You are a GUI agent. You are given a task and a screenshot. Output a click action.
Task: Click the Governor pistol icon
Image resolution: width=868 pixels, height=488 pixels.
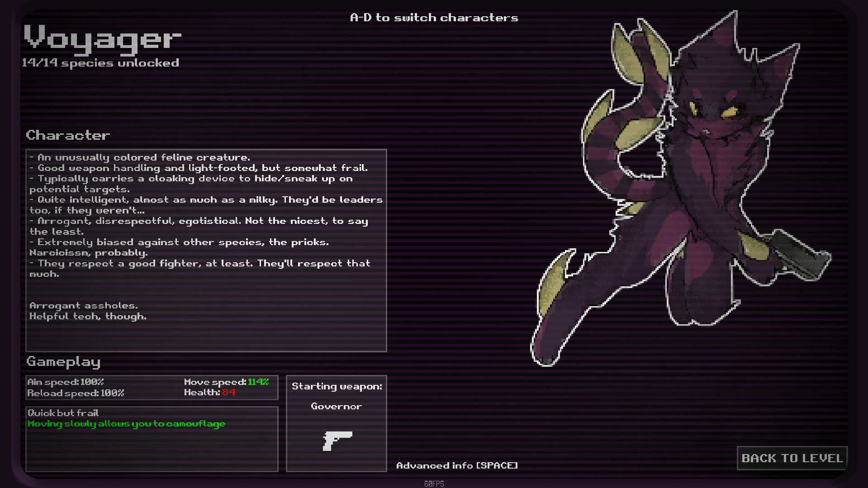click(337, 441)
